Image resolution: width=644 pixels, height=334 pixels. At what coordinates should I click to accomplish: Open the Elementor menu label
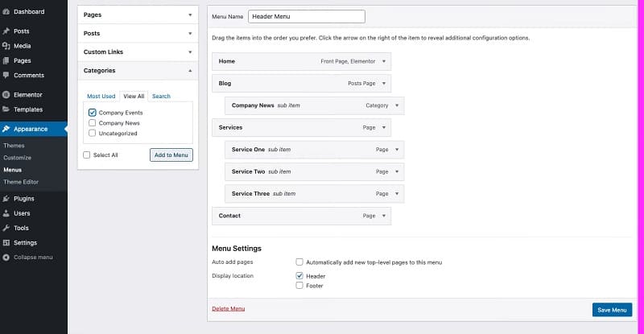coord(28,95)
